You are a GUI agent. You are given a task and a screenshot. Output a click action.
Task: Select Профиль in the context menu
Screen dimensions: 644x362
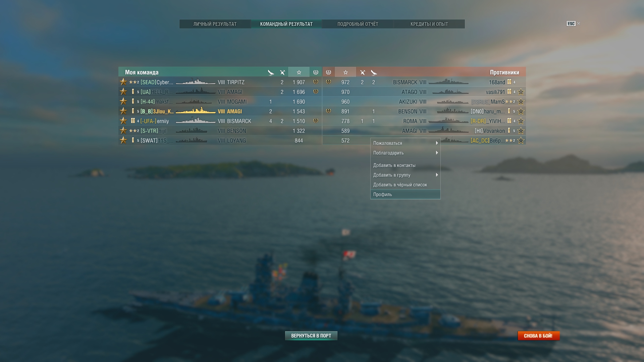(405, 194)
